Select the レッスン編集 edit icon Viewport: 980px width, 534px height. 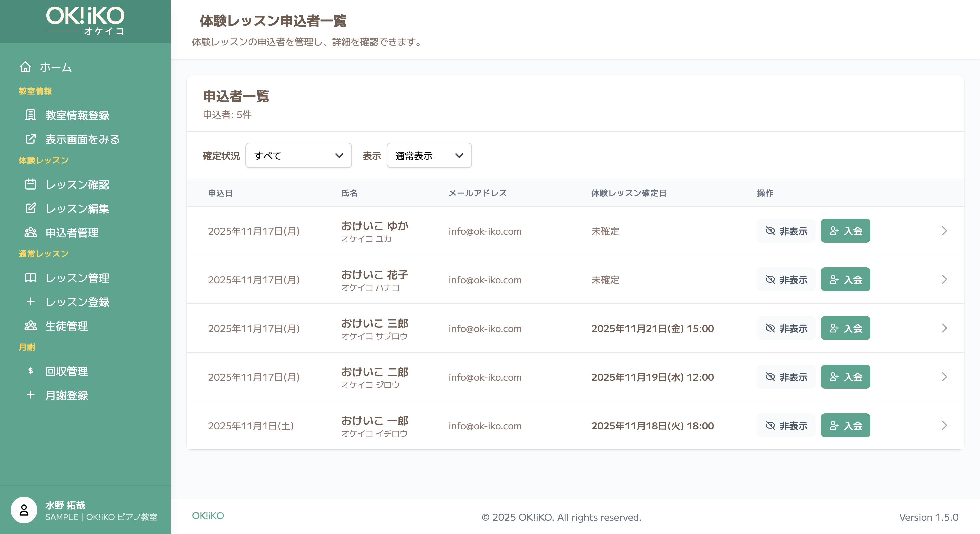(x=31, y=208)
